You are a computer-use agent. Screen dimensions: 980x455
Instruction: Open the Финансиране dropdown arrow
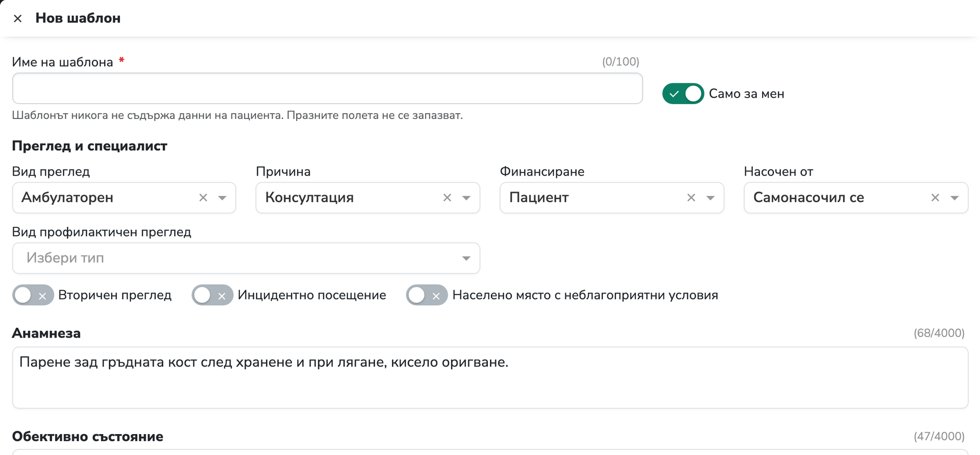(x=710, y=198)
